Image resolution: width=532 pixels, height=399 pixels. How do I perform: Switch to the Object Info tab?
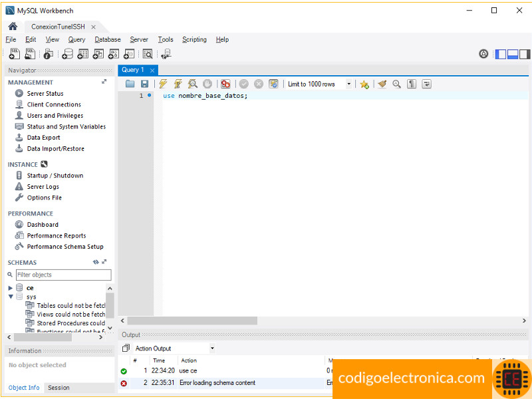coord(24,388)
